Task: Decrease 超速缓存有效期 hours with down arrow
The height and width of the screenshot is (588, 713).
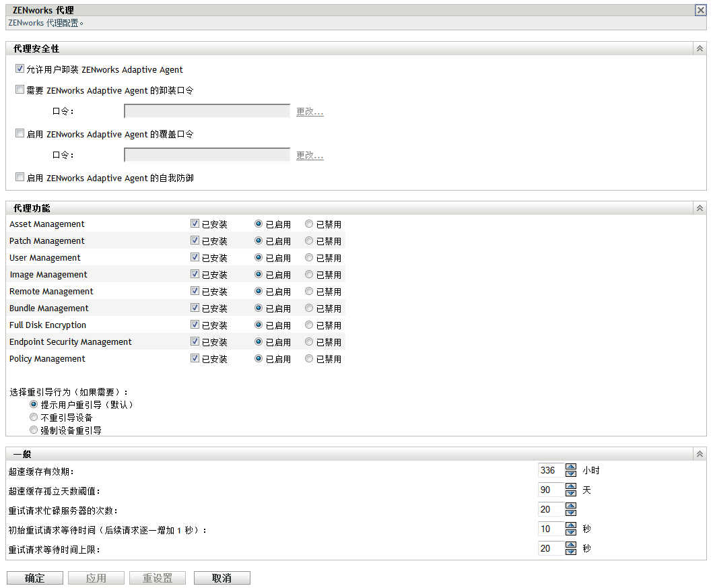Action: (x=571, y=473)
